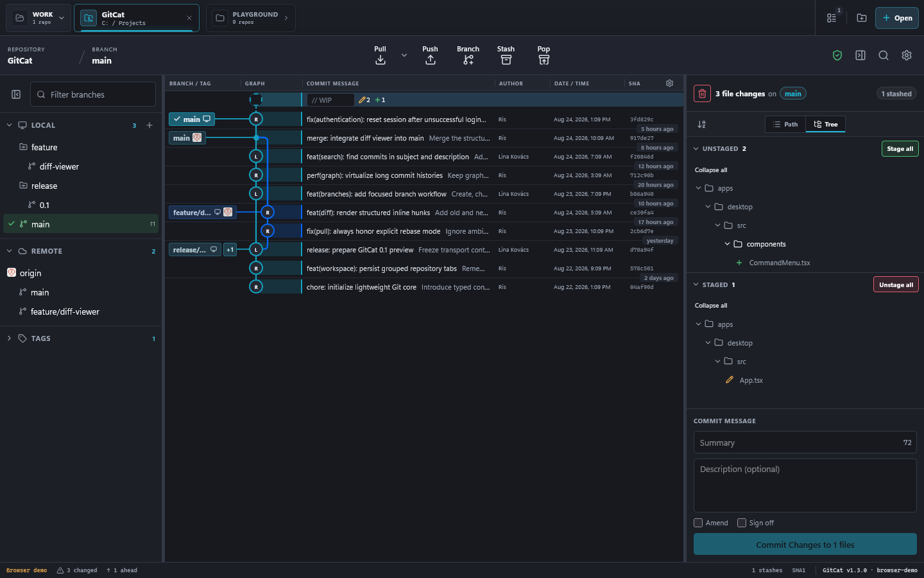Enable the Amend checkbox
This screenshot has height=578, width=924.
pyautogui.click(x=698, y=523)
